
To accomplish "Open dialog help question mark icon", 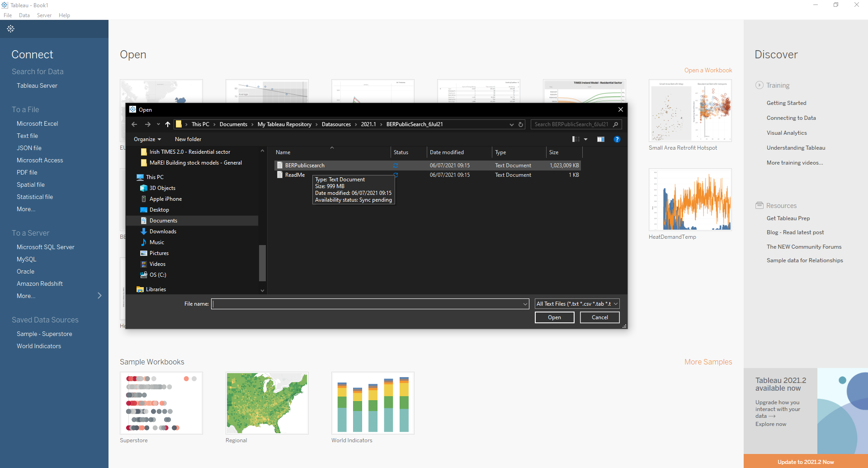I will click(617, 139).
